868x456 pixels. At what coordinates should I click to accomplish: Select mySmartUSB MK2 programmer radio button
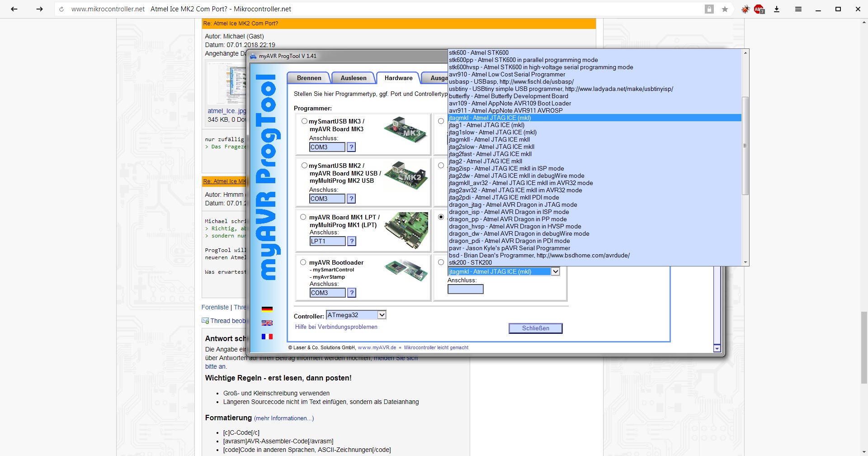click(x=304, y=166)
